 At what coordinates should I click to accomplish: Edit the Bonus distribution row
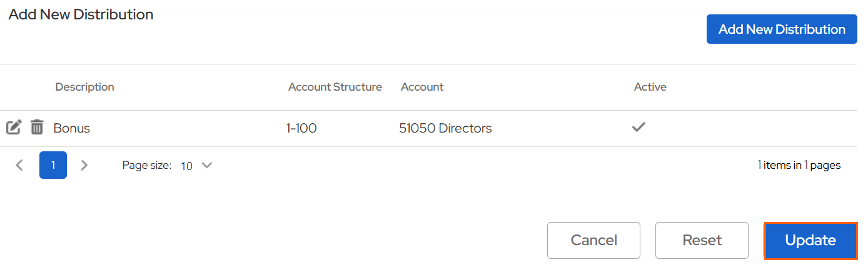click(14, 128)
